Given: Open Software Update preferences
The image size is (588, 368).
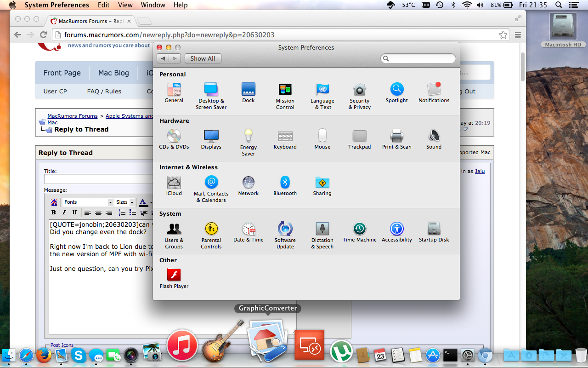Looking at the screenshot, I should [285, 236].
